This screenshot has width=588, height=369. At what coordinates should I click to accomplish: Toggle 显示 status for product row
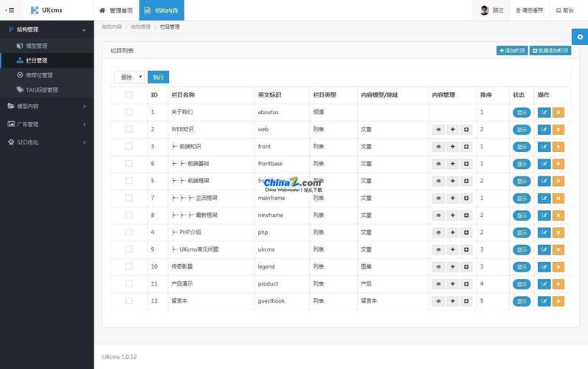pos(522,284)
